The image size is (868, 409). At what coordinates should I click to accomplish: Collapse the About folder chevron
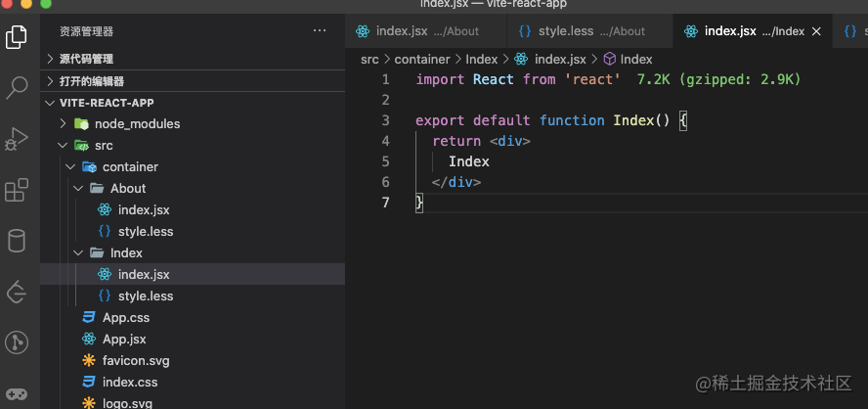point(78,189)
